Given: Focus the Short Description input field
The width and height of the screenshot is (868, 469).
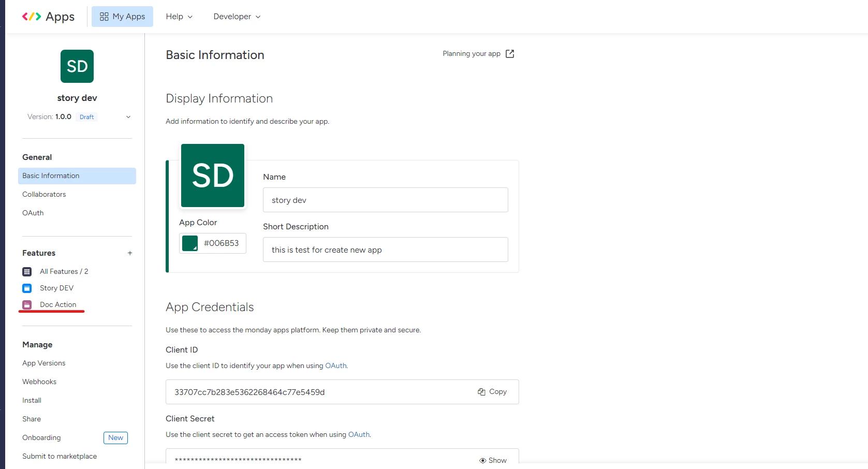Looking at the screenshot, I should [x=386, y=250].
